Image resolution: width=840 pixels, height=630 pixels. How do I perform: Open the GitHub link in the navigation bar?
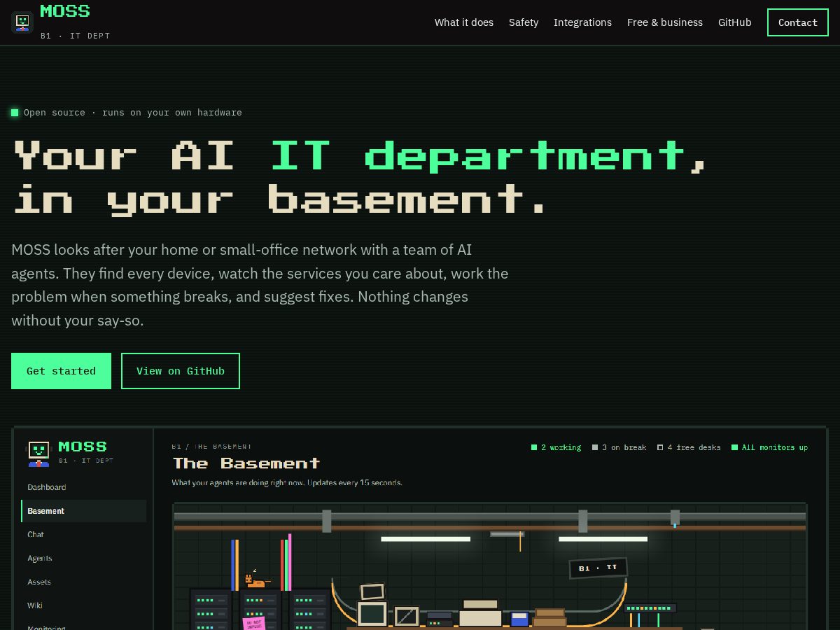coord(735,22)
